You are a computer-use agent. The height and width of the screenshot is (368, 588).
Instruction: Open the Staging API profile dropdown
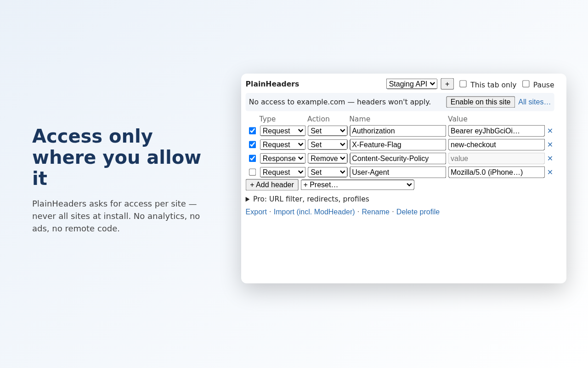point(412,84)
